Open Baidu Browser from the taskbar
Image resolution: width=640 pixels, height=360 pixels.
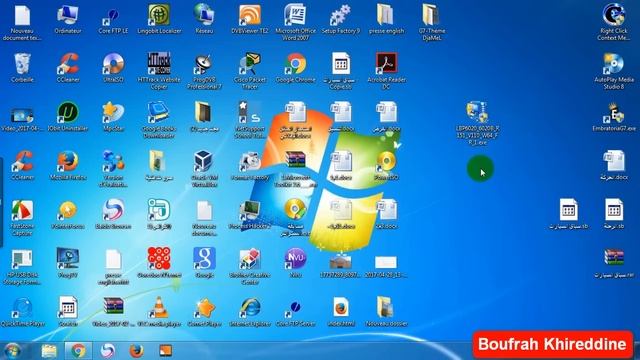point(107,351)
